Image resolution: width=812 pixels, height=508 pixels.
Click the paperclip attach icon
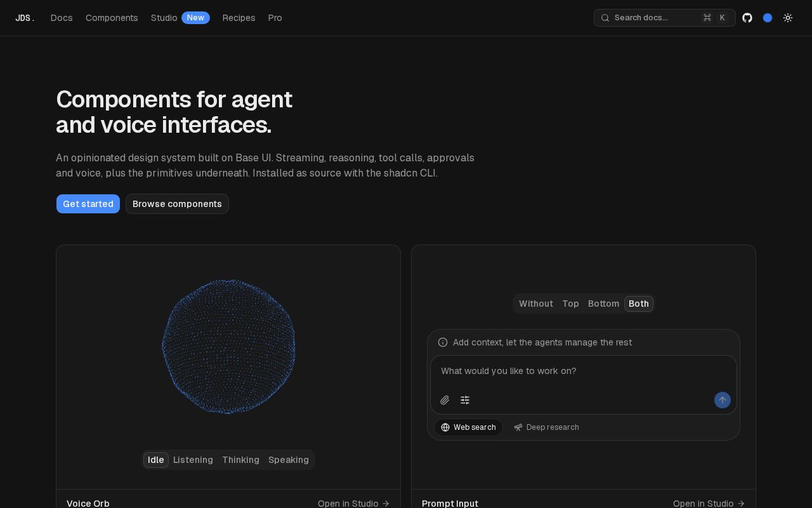[x=445, y=400]
